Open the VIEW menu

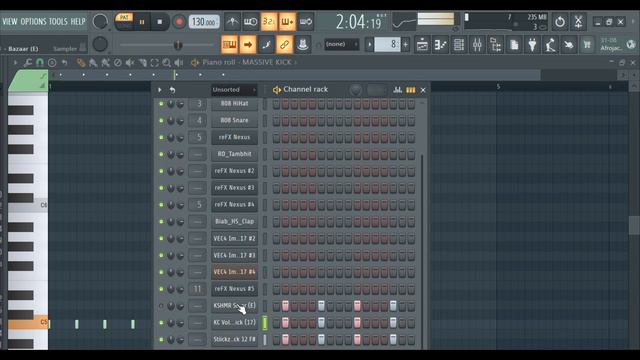[x=10, y=22]
